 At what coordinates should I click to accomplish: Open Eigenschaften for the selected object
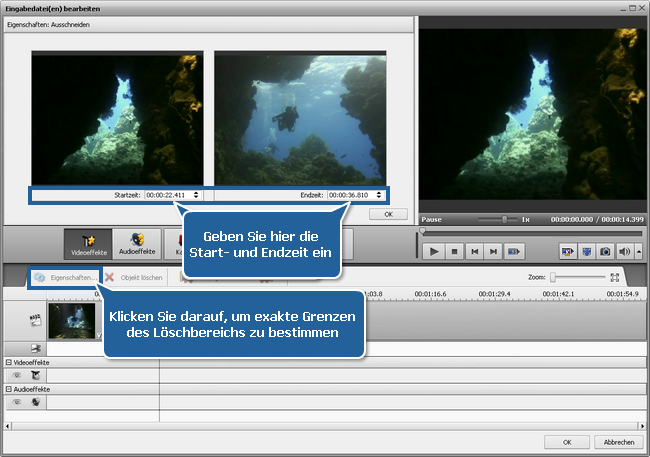[x=65, y=277]
